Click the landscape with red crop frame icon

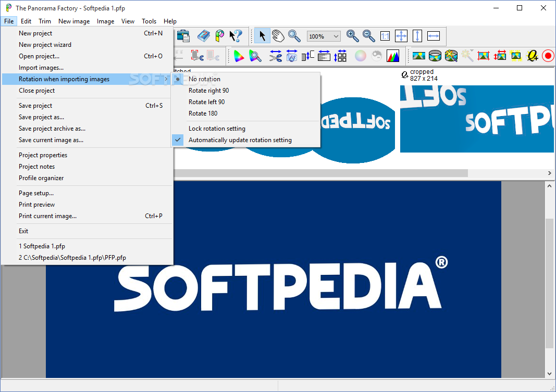(484, 56)
